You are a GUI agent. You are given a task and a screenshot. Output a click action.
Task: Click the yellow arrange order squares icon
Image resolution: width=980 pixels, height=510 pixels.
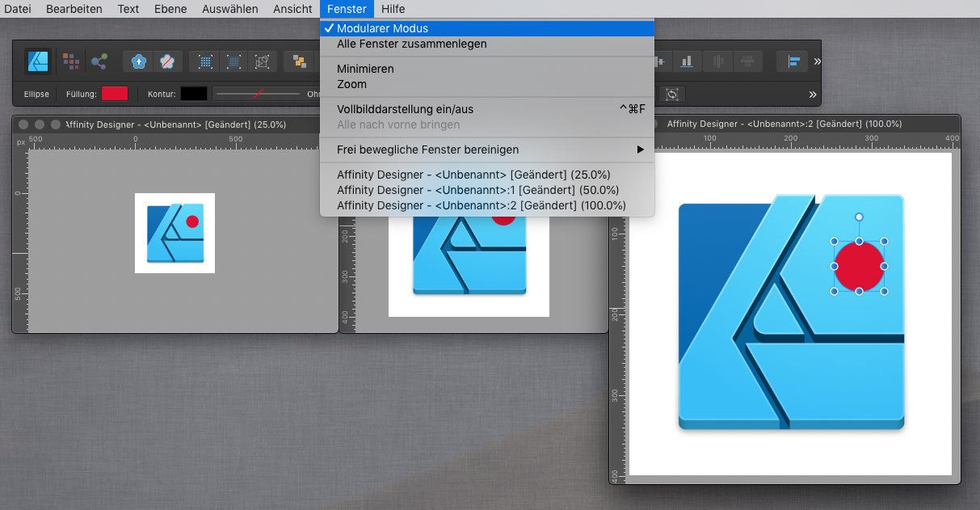click(301, 61)
